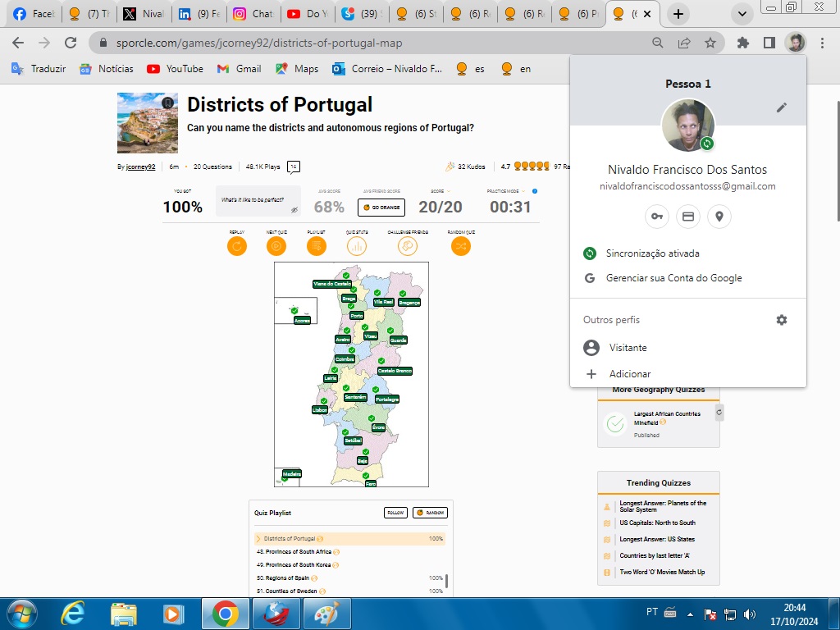Select the Playlist icon
This screenshot has height=630, width=840.
pyautogui.click(x=316, y=244)
